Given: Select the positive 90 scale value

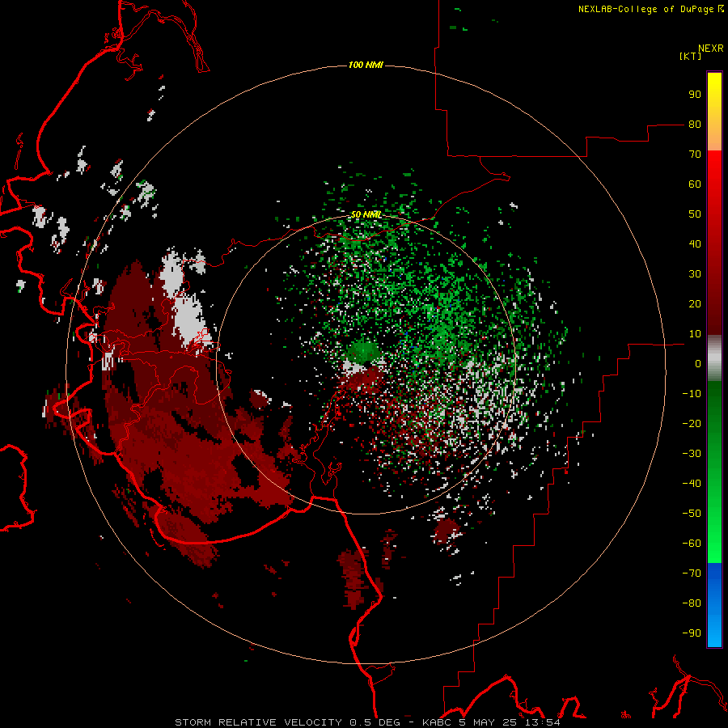Looking at the screenshot, I should 695,95.
